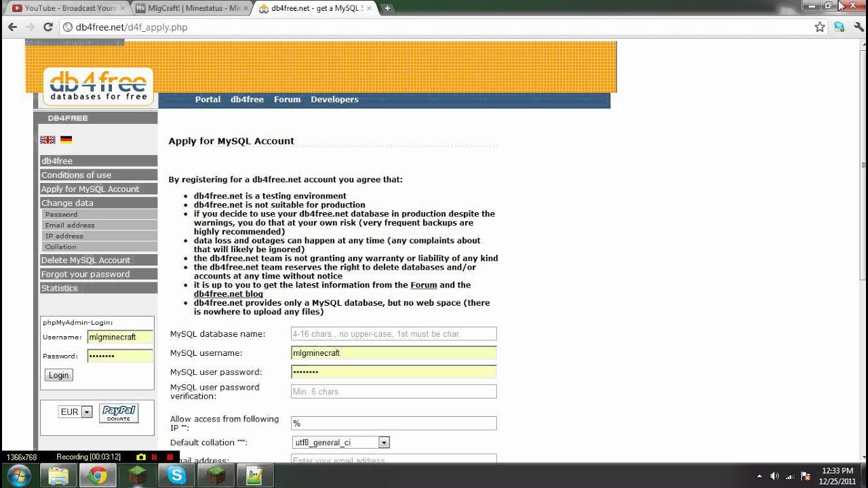Open the db4free top menu item

[x=247, y=100]
